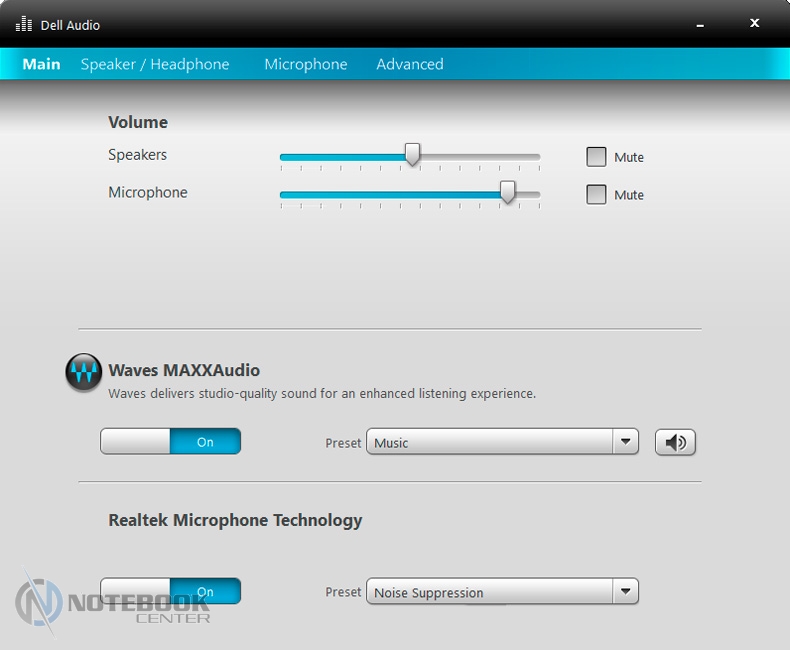Select the Main tab
This screenshot has width=790, height=650.
(42, 64)
